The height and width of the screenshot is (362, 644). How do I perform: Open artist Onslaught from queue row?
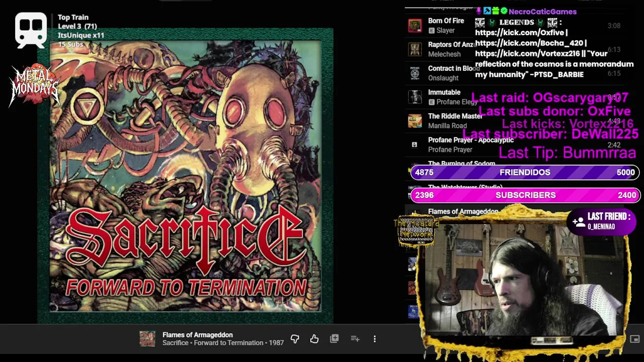tap(443, 78)
